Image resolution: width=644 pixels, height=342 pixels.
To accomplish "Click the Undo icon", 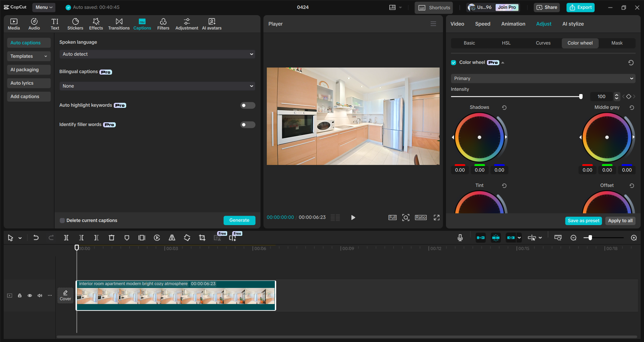I will point(36,238).
